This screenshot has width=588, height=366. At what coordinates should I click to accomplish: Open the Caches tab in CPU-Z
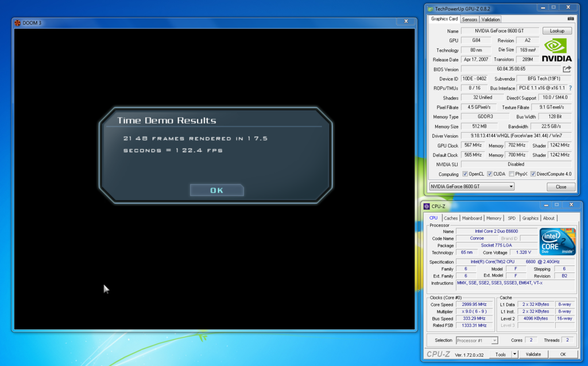[451, 218]
